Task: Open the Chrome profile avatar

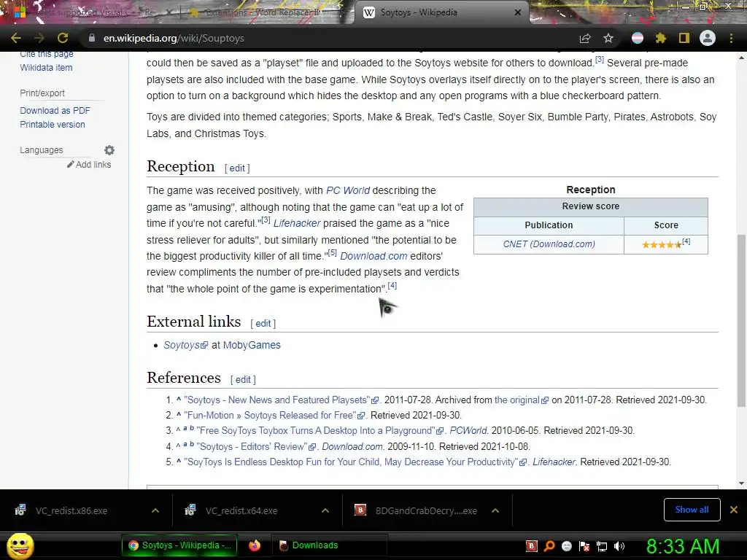Action: 708,38
